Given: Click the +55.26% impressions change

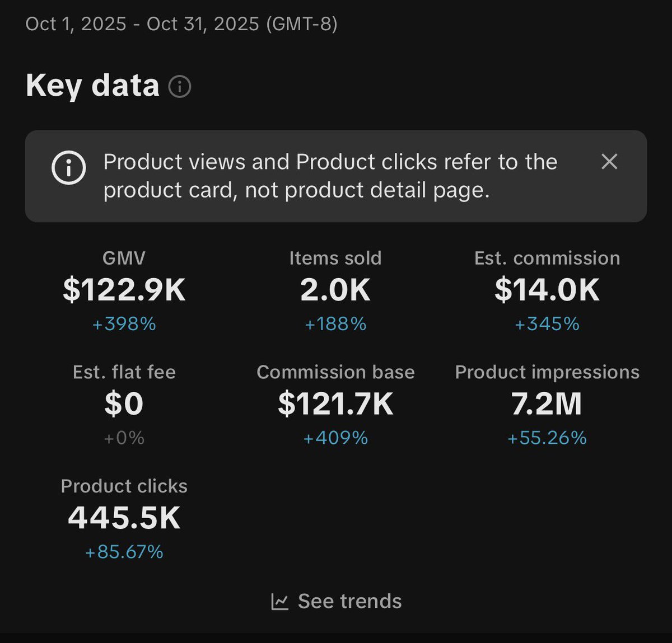Looking at the screenshot, I should [547, 438].
